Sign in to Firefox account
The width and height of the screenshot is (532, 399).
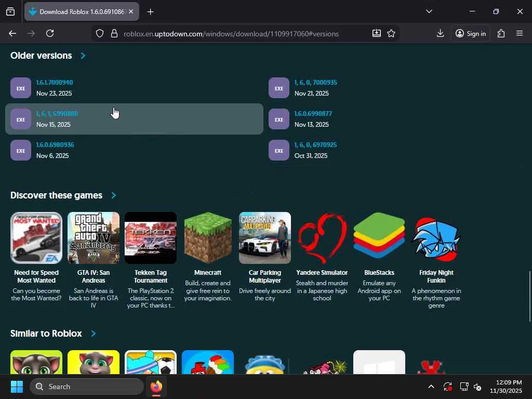coord(471,33)
